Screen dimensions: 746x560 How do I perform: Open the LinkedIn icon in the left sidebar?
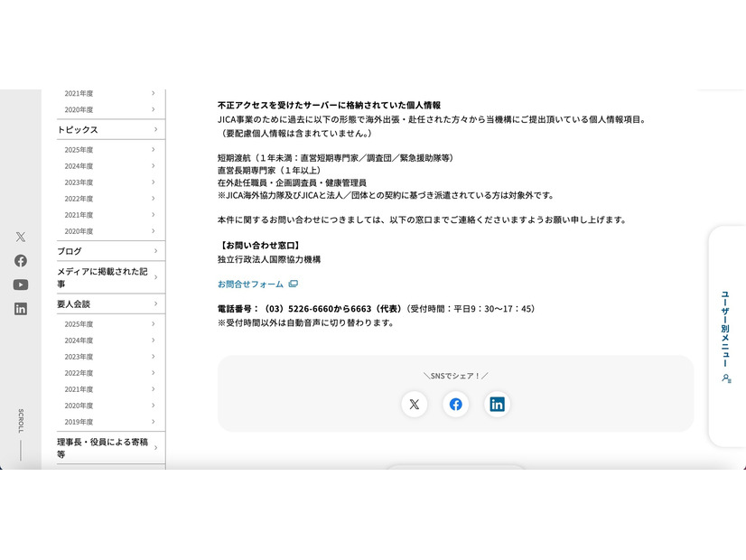click(x=20, y=308)
